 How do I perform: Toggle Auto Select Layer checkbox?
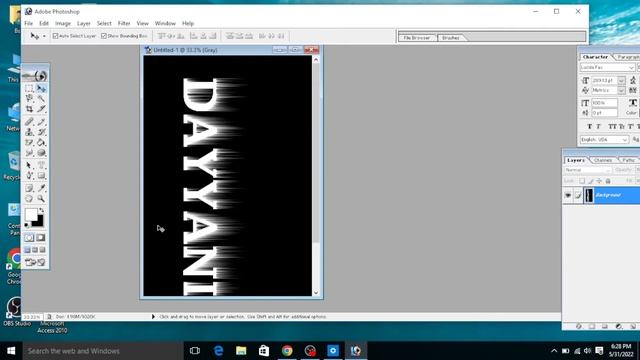pos(56,36)
